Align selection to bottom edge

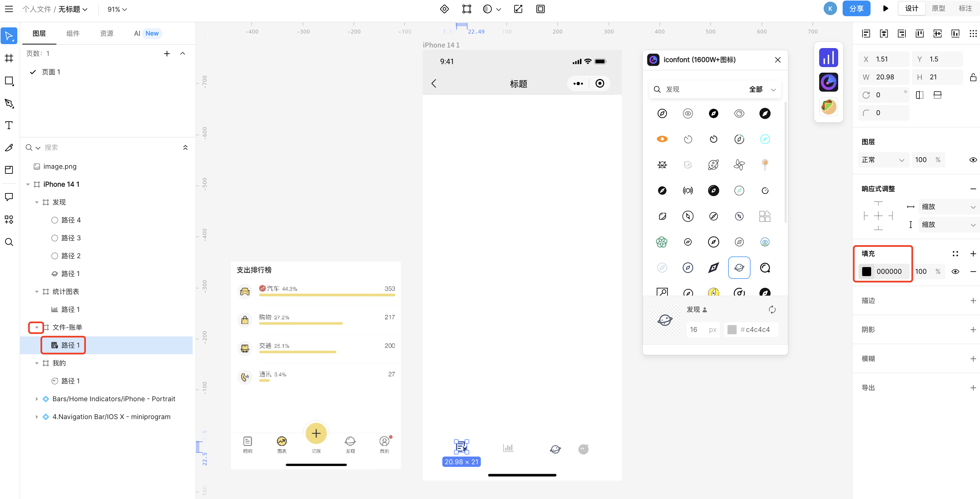point(955,34)
